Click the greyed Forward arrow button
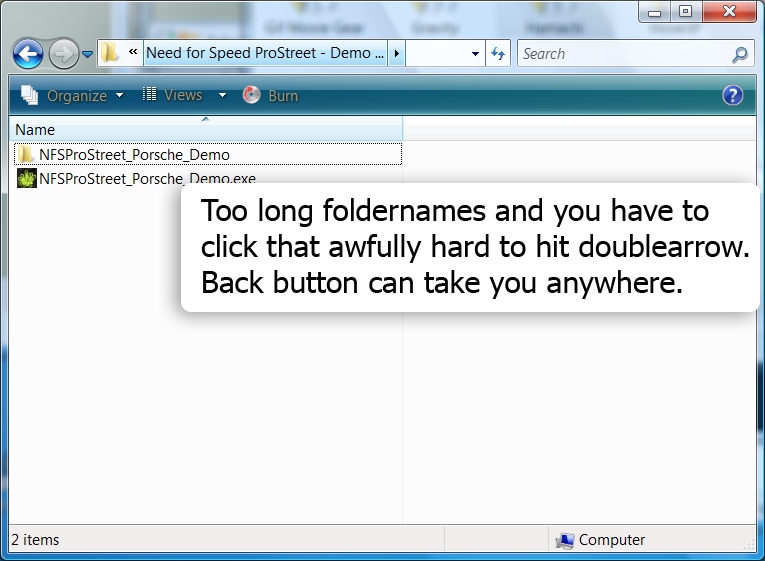The height and width of the screenshot is (561, 765). point(63,54)
